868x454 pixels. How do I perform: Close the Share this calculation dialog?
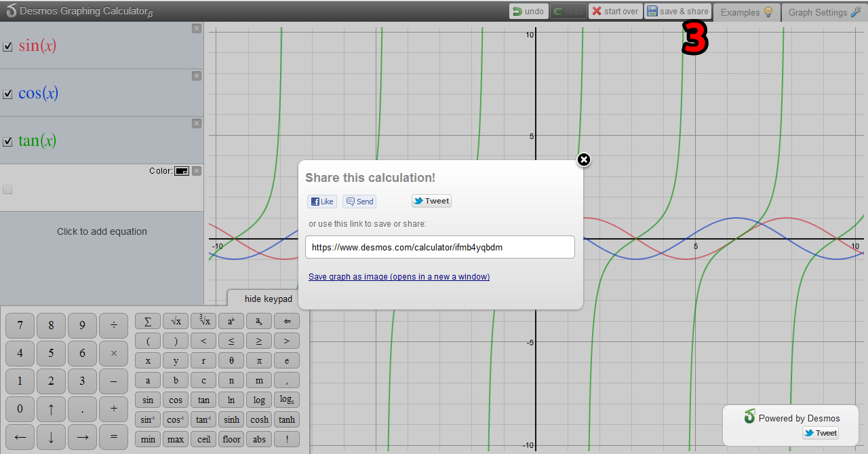[584, 159]
